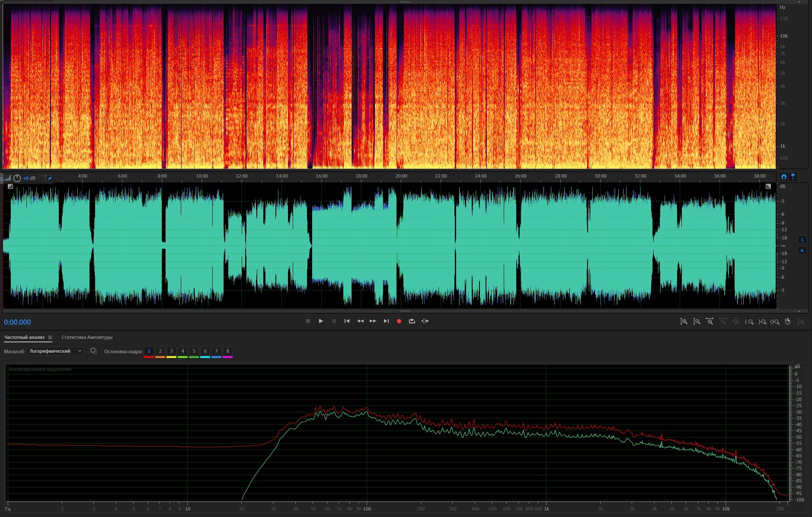Click hold frame button 2
Screen dimensions: 812x517
160,351
